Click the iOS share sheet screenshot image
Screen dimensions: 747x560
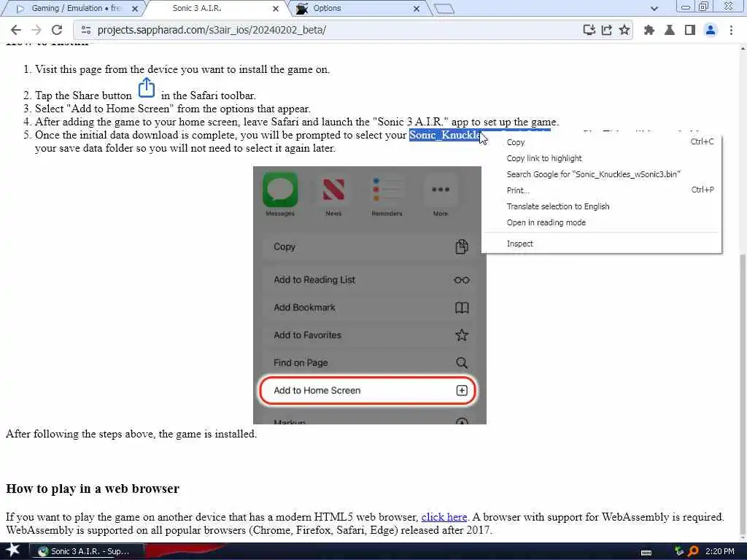pos(369,295)
